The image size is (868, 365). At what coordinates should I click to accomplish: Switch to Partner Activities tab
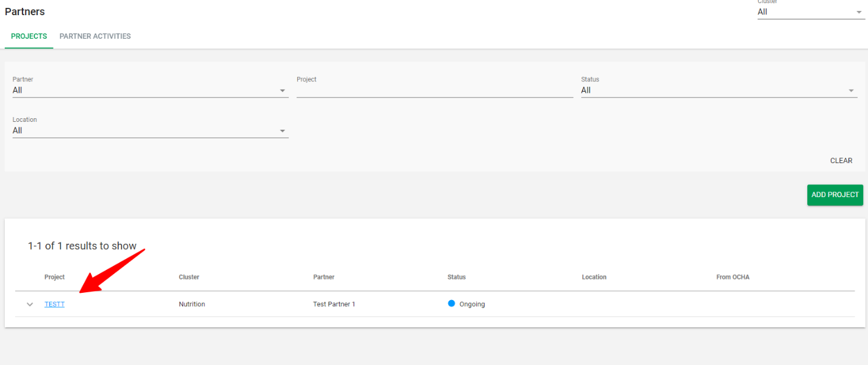95,36
